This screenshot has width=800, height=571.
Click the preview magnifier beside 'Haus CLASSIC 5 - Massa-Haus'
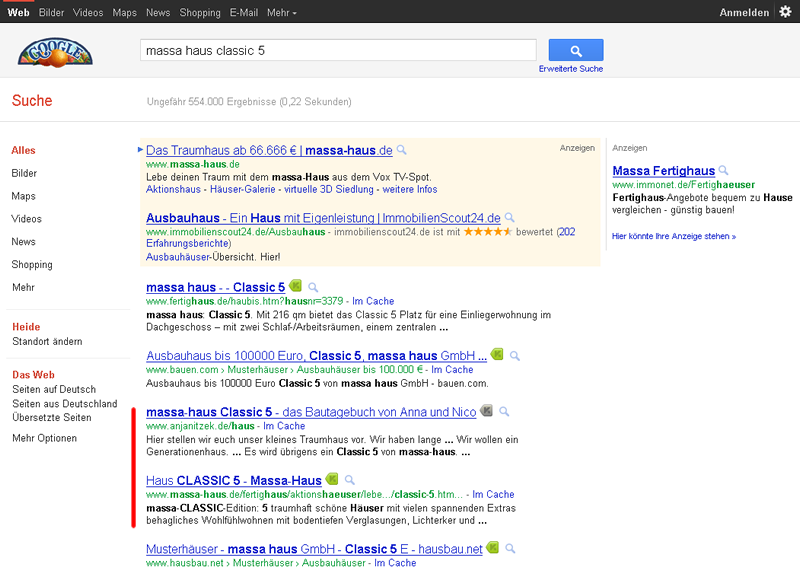(x=349, y=480)
